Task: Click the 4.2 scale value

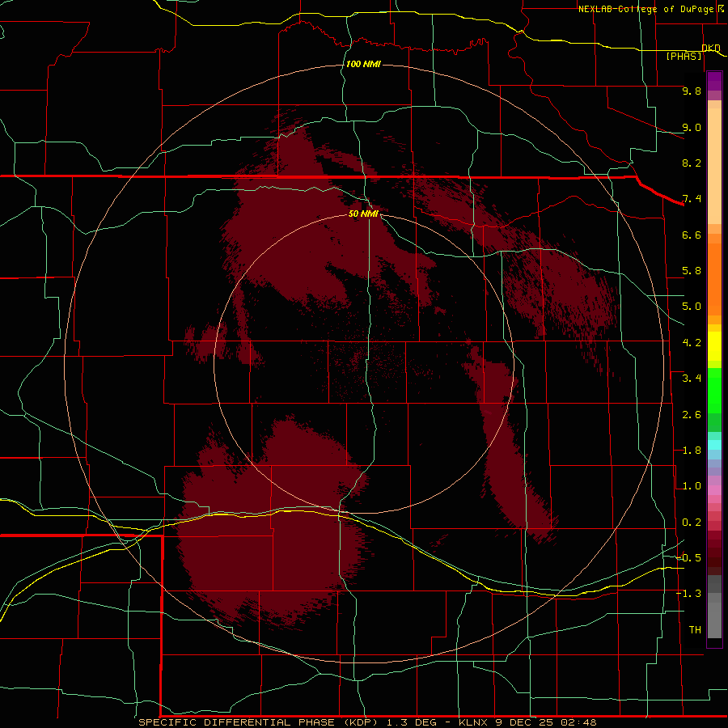Action: pos(692,343)
